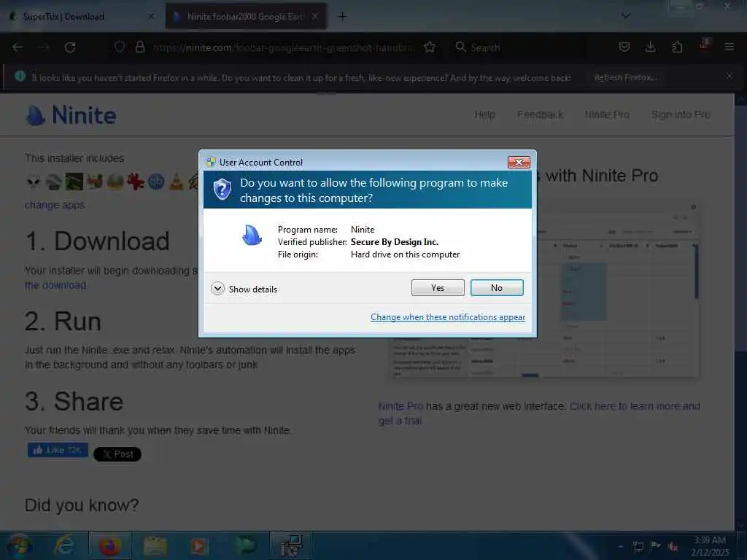
Task: Open the tracking protection shield icon
Action: (x=119, y=47)
